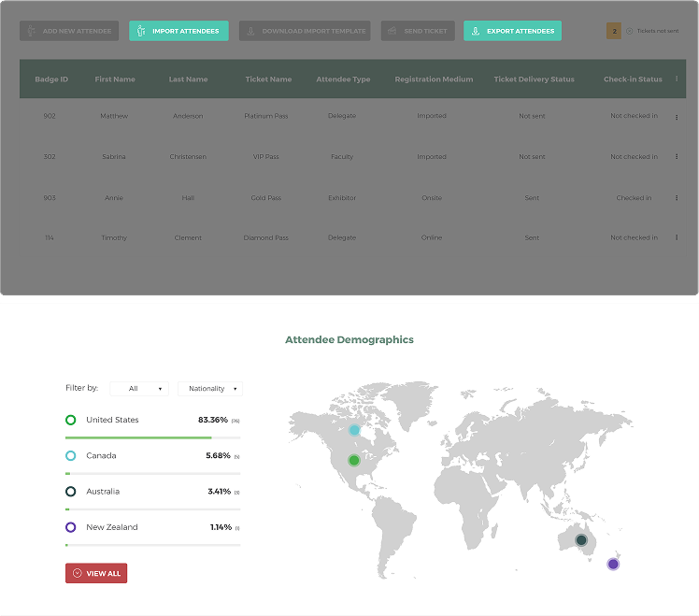Select the Canada circle indicator
The height and width of the screenshot is (616, 699).
pyautogui.click(x=70, y=455)
